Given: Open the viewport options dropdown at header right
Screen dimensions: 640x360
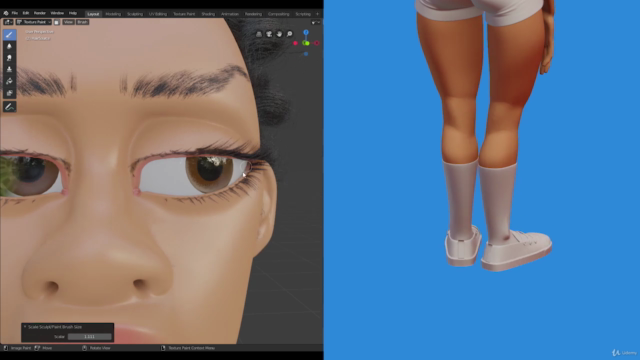Looking at the screenshot, I should pos(316,22).
